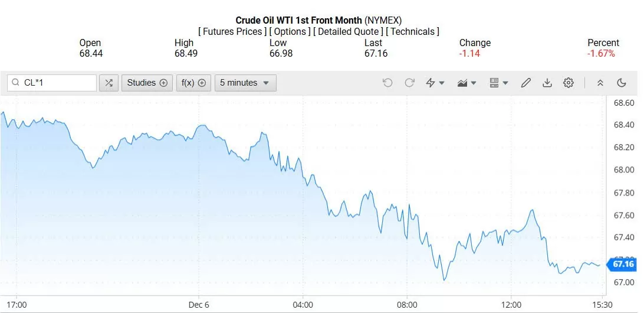Expand the events lightning dropdown
This screenshot has width=644, height=313.
[435, 83]
